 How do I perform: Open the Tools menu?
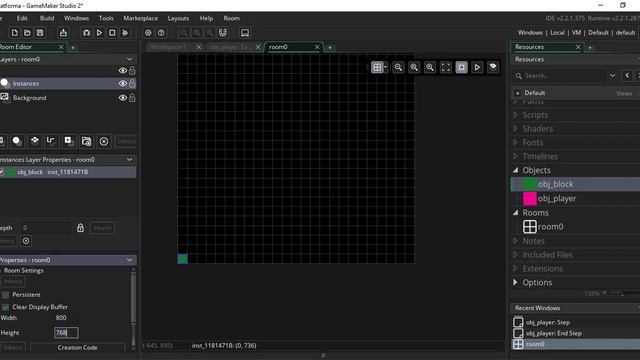(x=106, y=18)
